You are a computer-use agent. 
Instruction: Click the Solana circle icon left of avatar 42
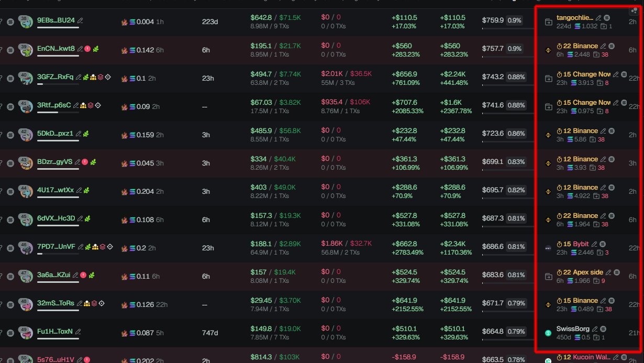[x=10, y=134]
